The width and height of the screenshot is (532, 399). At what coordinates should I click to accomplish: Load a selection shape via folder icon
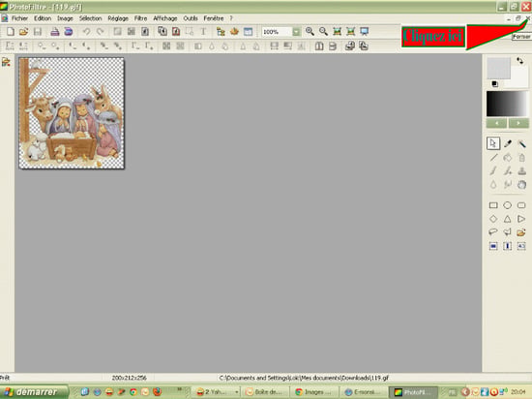[x=521, y=232]
